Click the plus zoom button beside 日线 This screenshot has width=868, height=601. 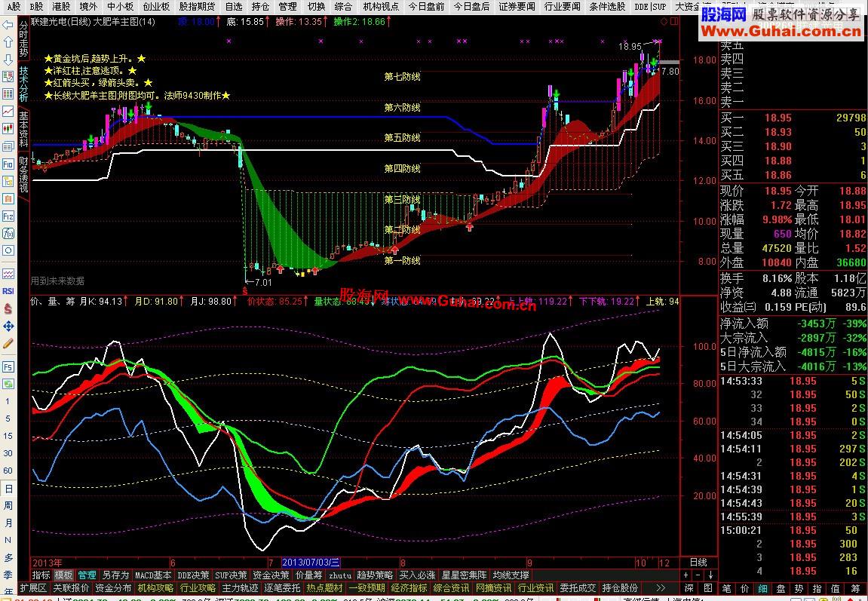tap(686, 575)
